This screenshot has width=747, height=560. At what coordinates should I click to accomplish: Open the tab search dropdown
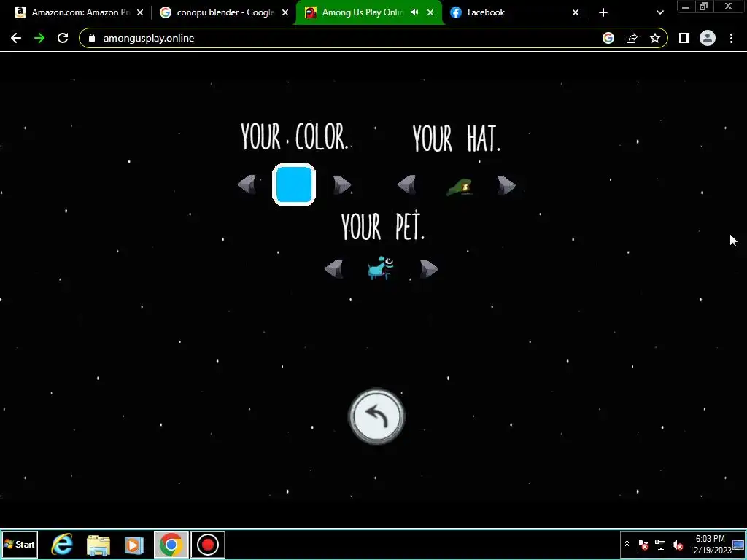click(659, 12)
